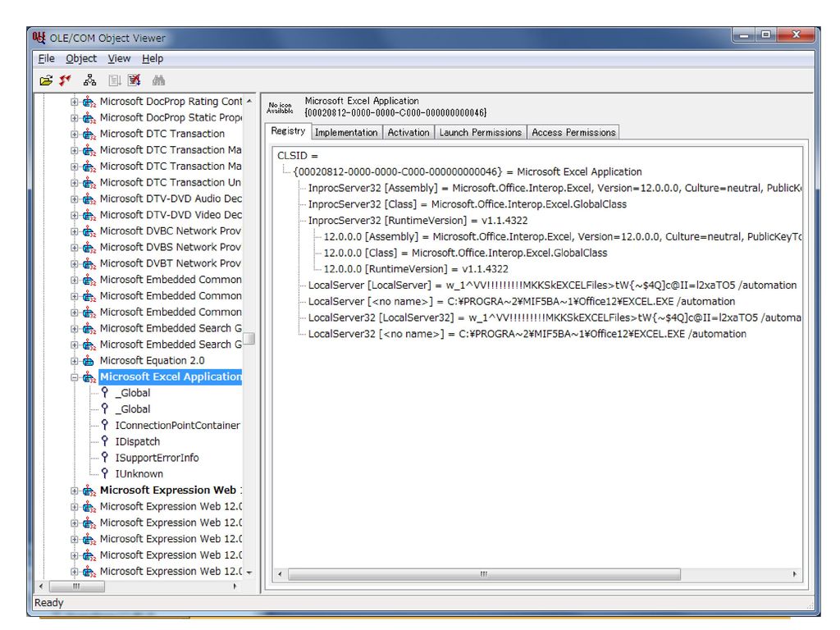Click the object tree's vertical scroll thumb

[249, 339]
